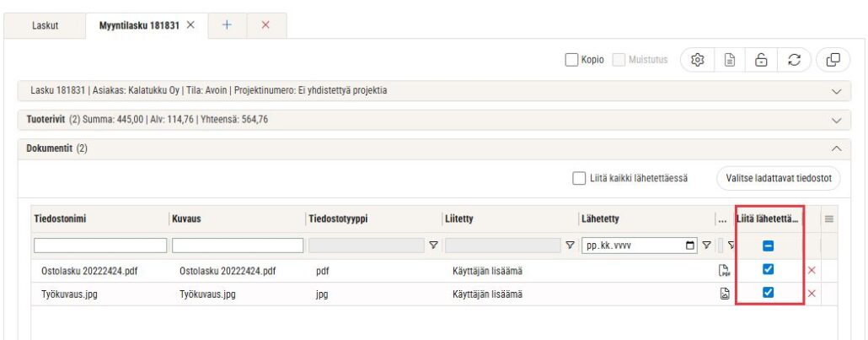Enable the Kopio checkbox
868x340 pixels.
[572, 60]
